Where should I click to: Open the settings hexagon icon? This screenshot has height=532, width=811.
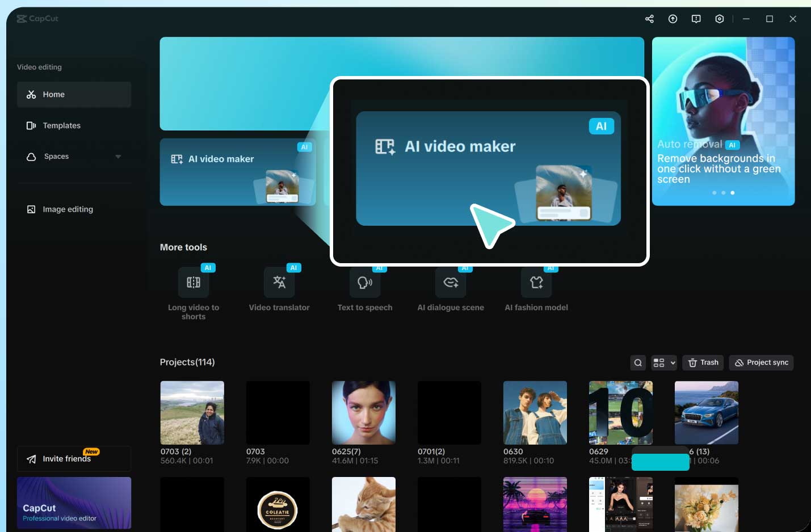click(x=719, y=19)
